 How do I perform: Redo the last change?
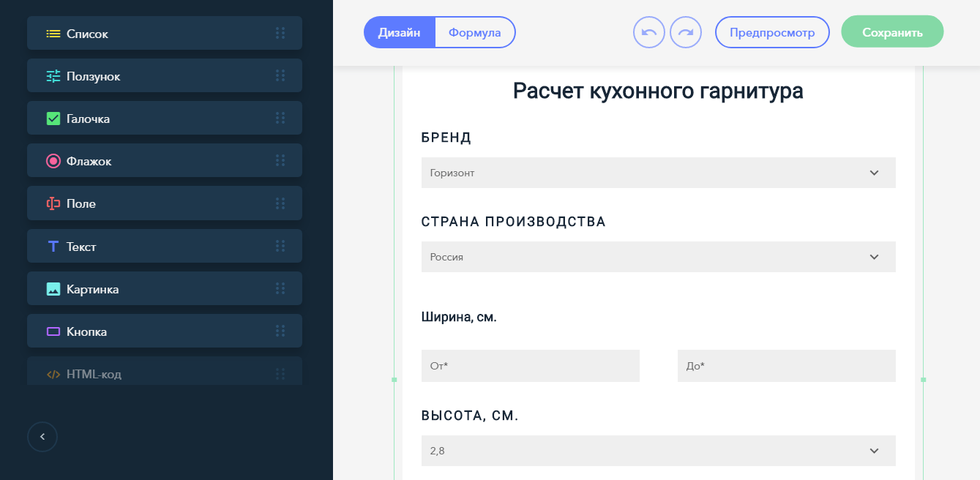click(686, 32)
